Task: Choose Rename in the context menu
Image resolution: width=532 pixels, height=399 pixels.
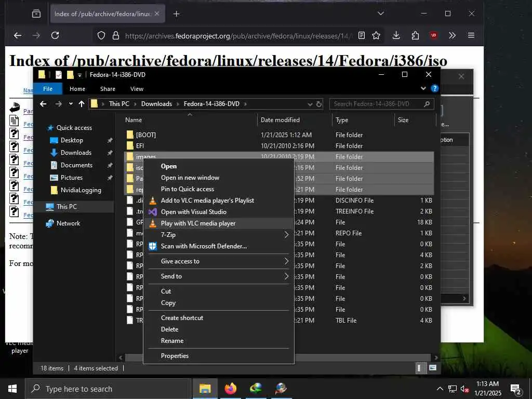Action: (x=172, y=341)
